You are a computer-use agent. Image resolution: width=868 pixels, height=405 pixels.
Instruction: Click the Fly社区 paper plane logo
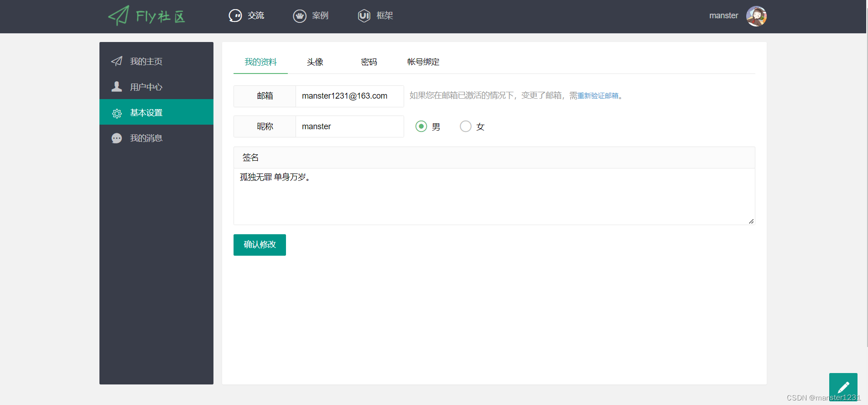(146, 16)
